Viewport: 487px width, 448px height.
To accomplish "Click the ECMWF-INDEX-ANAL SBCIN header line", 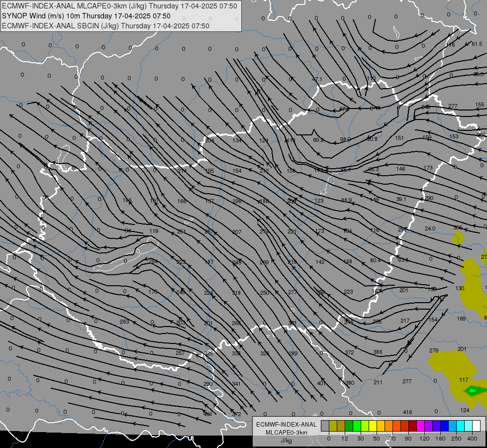I will point(105,26).
